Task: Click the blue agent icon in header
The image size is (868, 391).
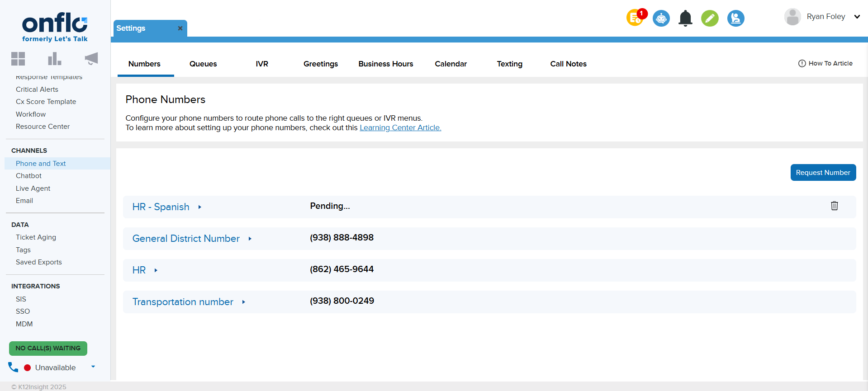Action: (735, 19)
